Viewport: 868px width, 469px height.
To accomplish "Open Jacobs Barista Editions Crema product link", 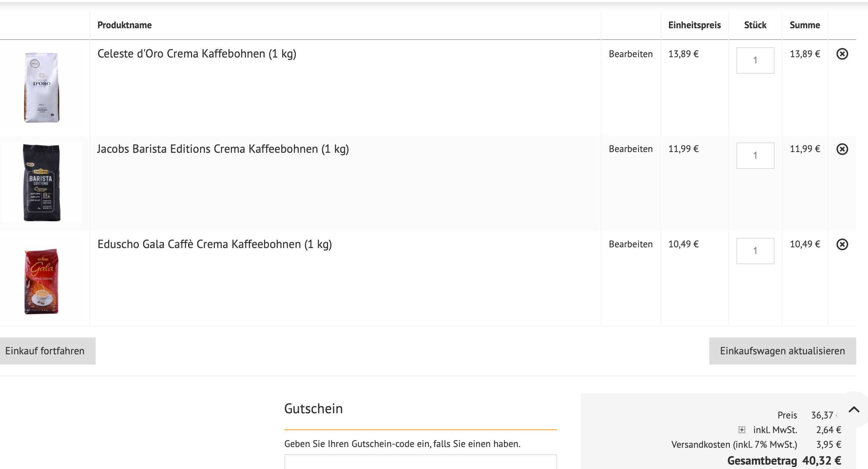I will 223,149.
